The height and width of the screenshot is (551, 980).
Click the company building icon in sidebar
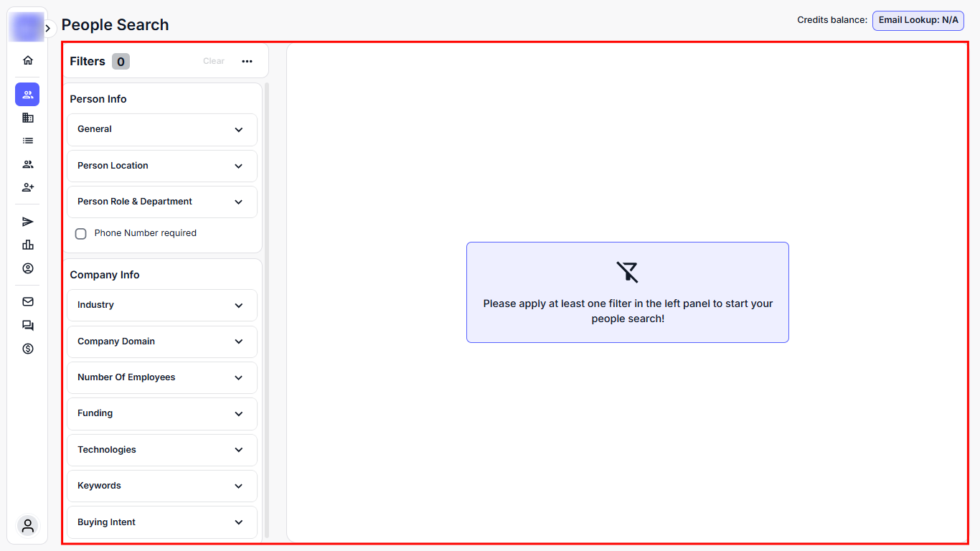[x=28, y=118]
